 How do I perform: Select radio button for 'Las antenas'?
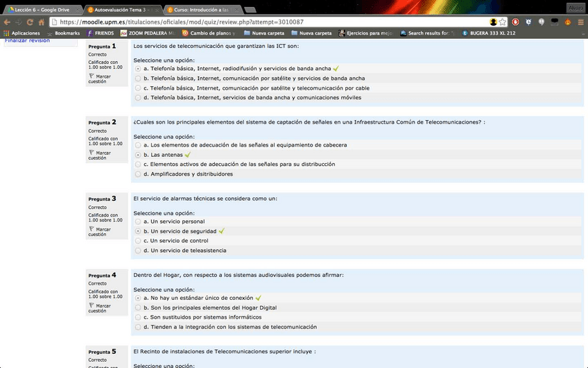[138, 155]
